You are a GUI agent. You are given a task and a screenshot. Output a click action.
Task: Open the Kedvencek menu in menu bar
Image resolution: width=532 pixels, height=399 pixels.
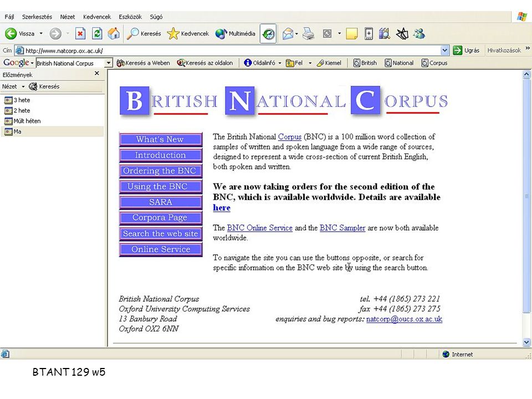coord(97,17)
